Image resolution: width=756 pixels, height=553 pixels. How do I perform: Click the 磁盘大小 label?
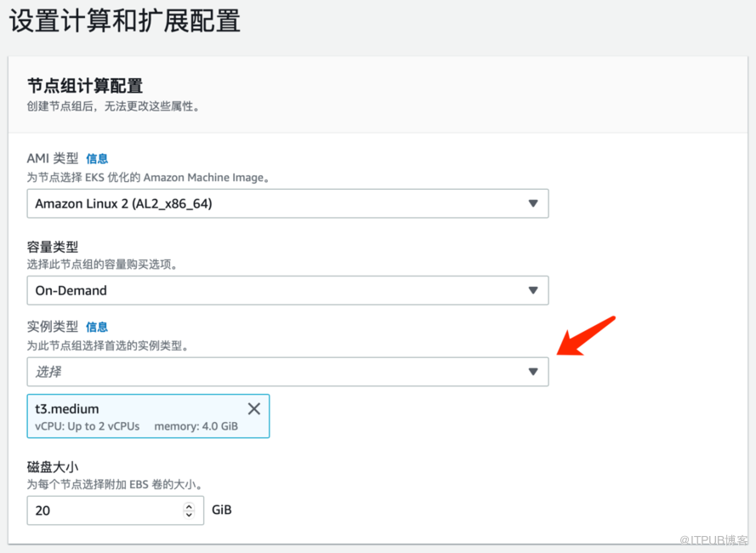click(x=53, y=466)
